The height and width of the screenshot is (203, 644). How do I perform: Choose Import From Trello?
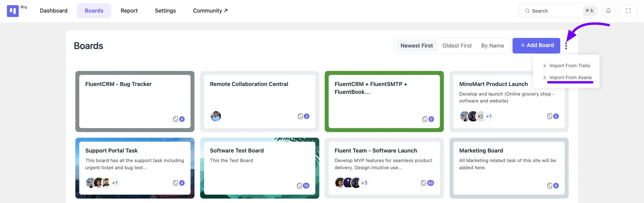[x=566, y=65]
